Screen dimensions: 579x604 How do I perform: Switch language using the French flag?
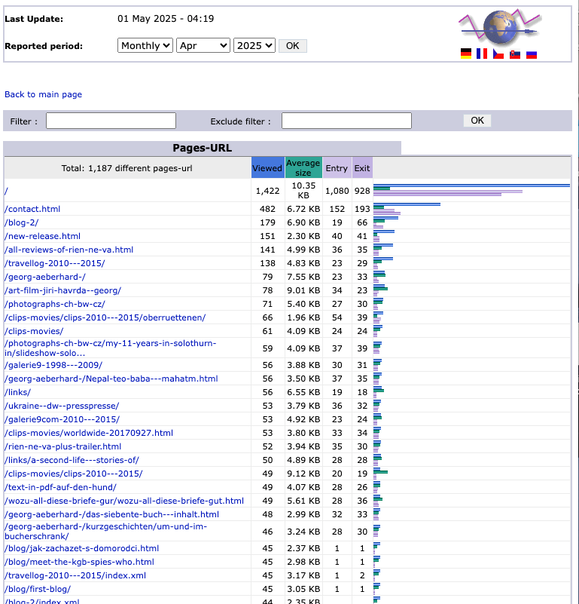tap(482, 54)
